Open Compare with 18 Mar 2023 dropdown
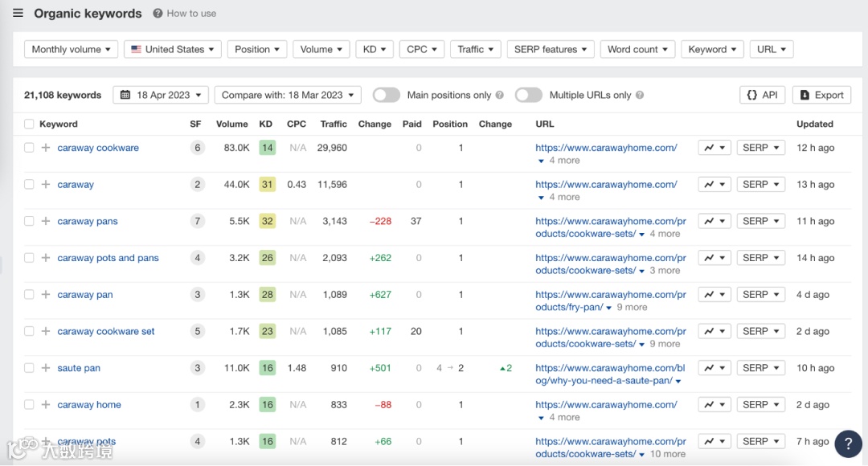Image resolution: width=868 pixels, height=466 pixels. pyautogui.click(x=288, y=95)
